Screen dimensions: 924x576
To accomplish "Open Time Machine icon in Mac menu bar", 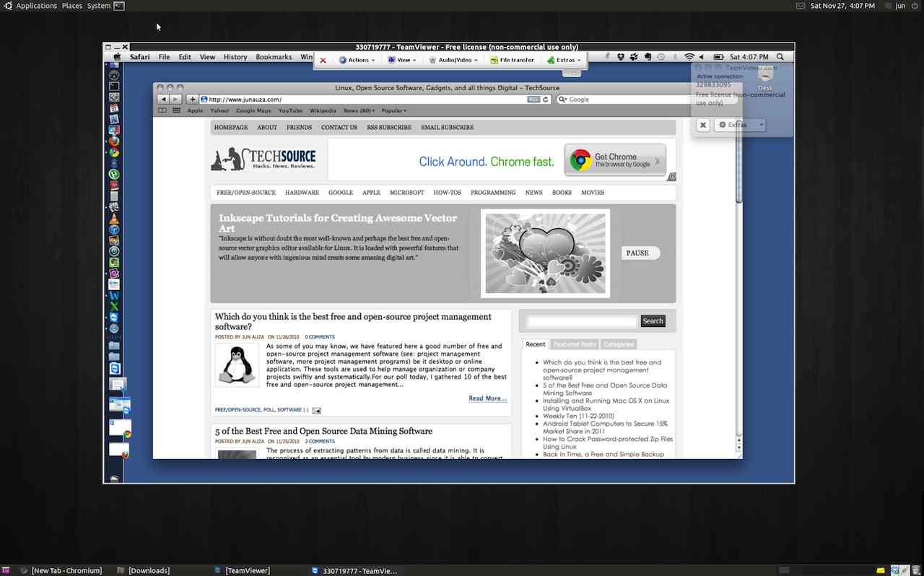I will pyautogui.click(x=661, y=57).
